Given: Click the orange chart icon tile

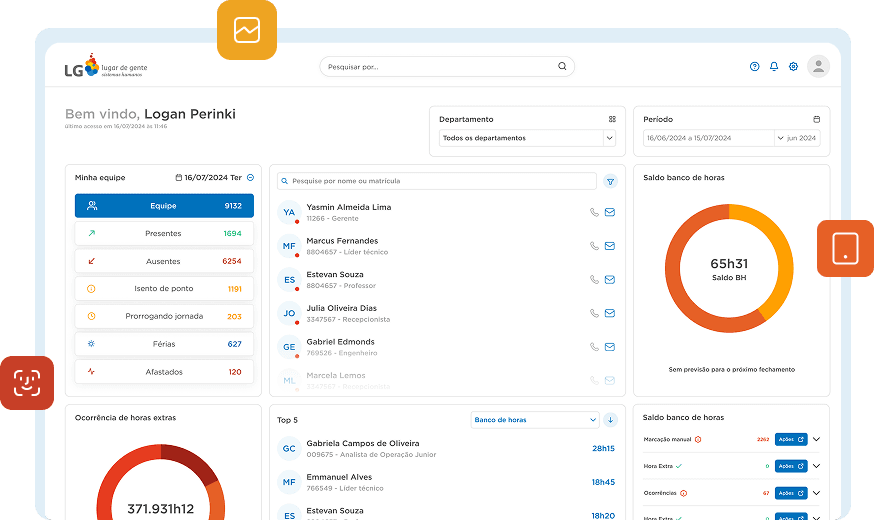Looking at the screenshot, I should tap(247, 30).
